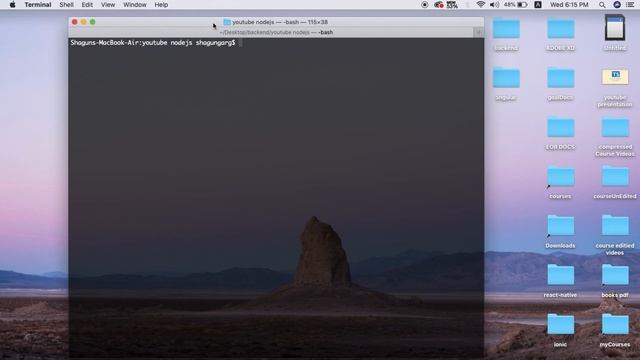Viewport: 640px width, 360px height.
Task: Click the folder proxy icon in Terminal title
Action: click(x=227, y=22)
